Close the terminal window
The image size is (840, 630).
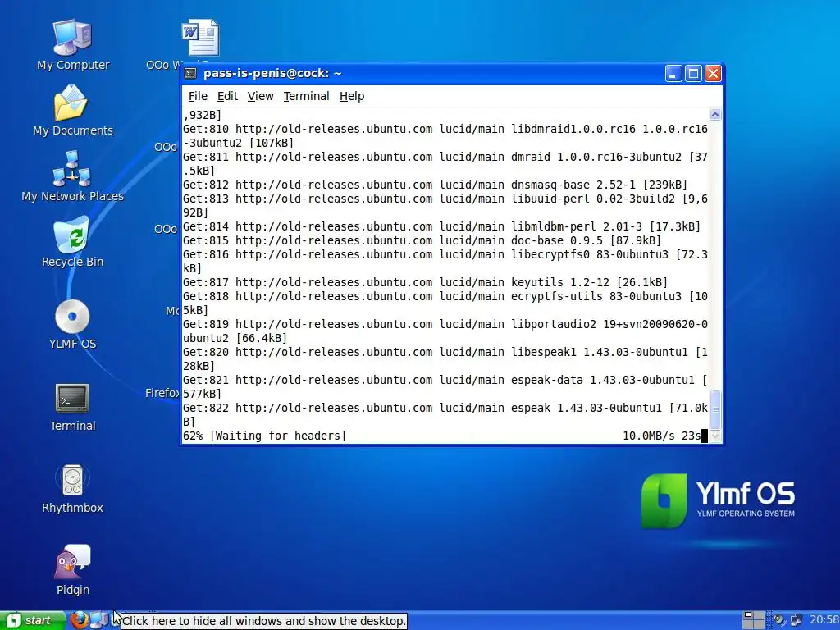tap(713, 73)
